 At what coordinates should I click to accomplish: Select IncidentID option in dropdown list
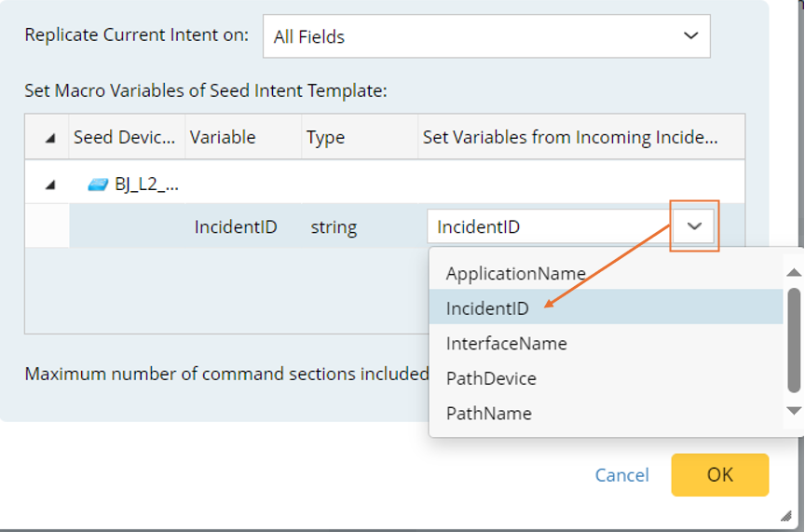click(x=487, y=308)
